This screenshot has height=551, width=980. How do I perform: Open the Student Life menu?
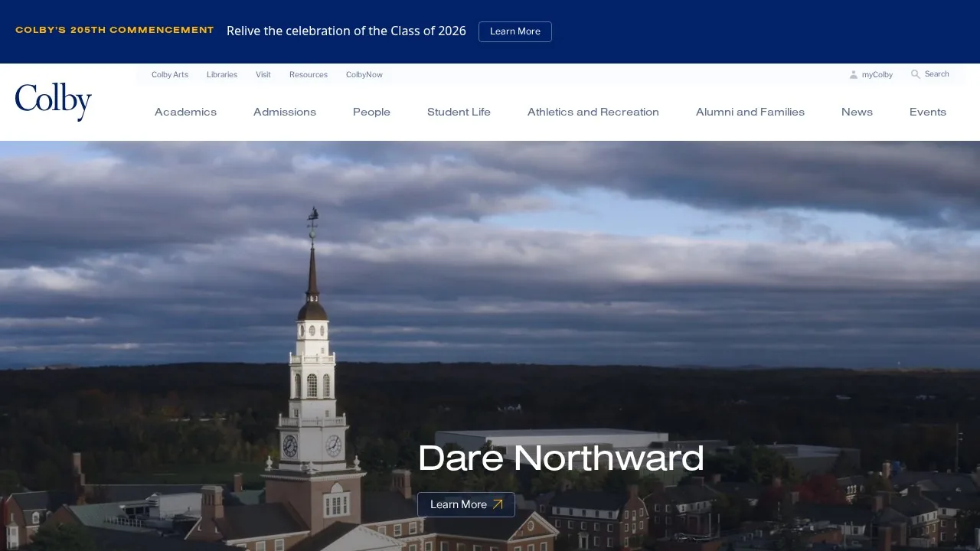[x=459, y=112]
